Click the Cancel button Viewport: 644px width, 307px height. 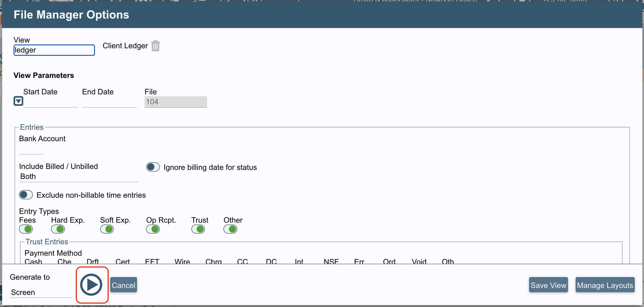(x=123, y=285)
